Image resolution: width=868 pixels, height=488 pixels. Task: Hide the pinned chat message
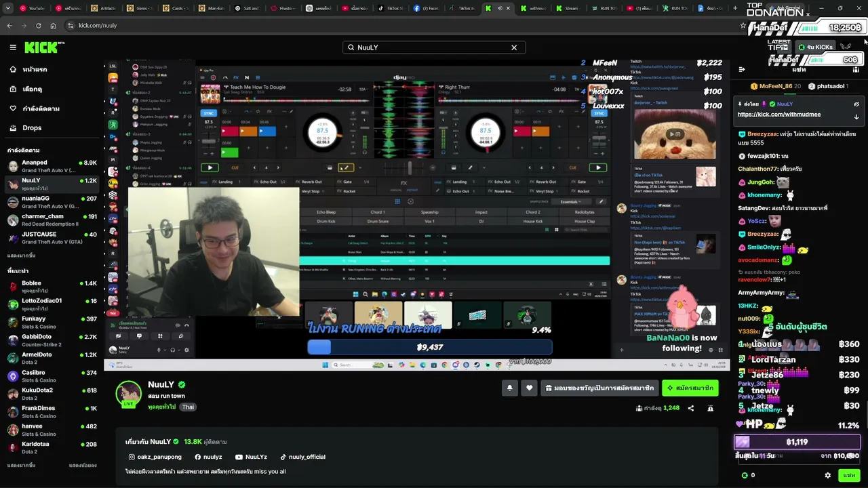tap(856, 104)
